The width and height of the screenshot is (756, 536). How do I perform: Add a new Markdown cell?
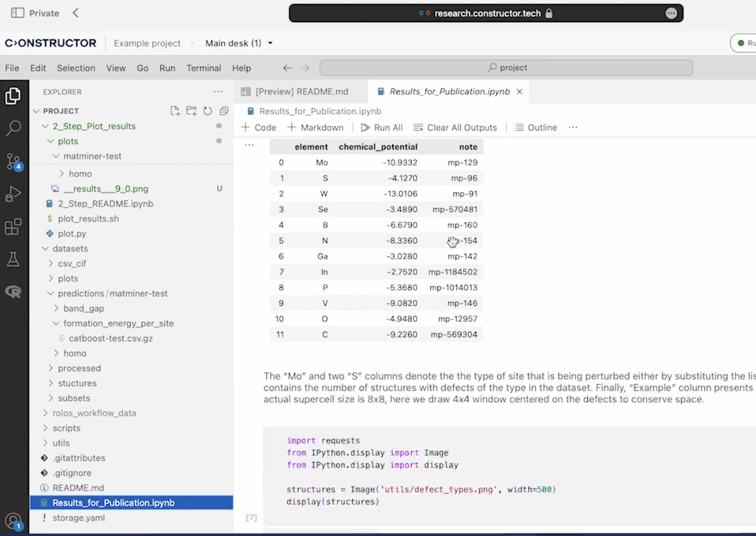tap(315, 128)
